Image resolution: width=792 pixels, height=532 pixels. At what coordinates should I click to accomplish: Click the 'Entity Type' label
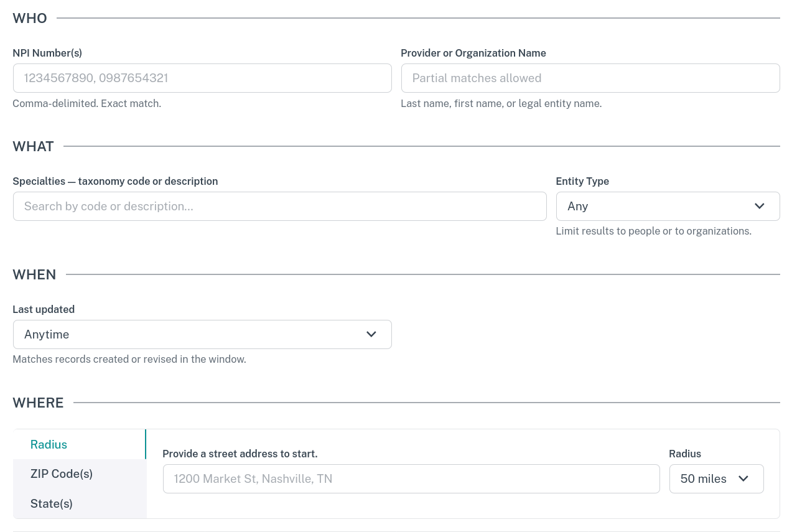[x=582, y=181]
